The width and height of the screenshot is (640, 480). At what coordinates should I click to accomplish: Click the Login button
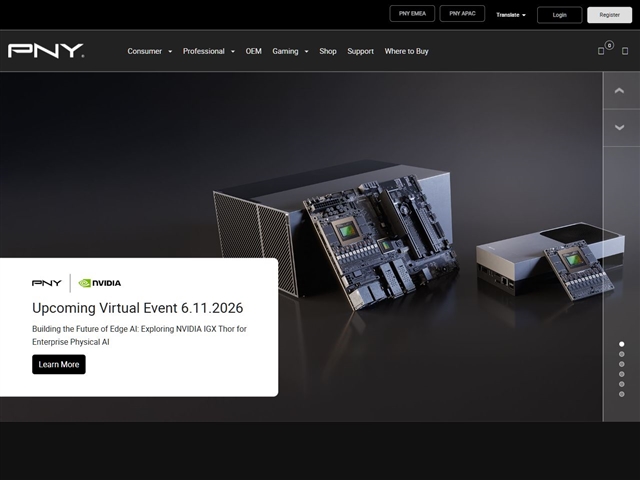tap(559, 15)
